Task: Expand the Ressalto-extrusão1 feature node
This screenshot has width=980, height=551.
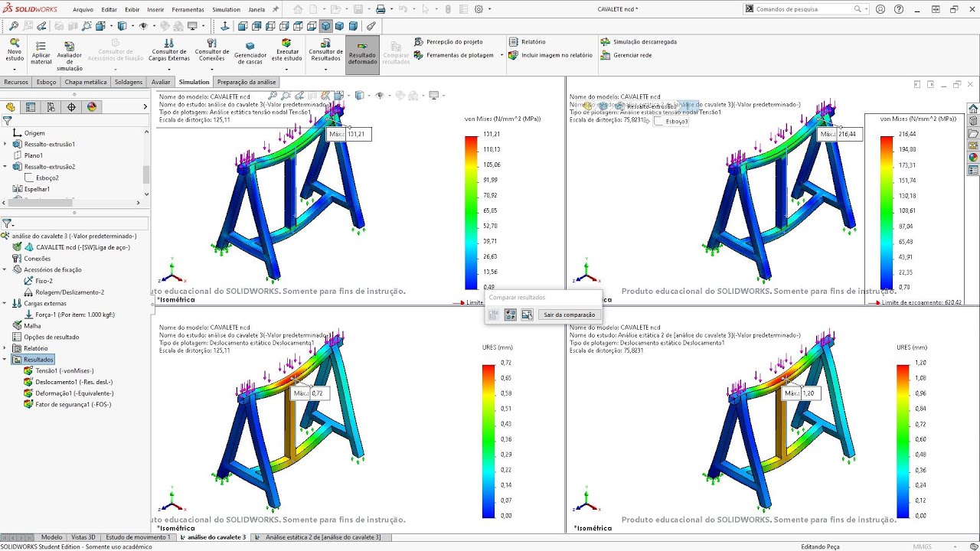Action: tap(5, 144)
